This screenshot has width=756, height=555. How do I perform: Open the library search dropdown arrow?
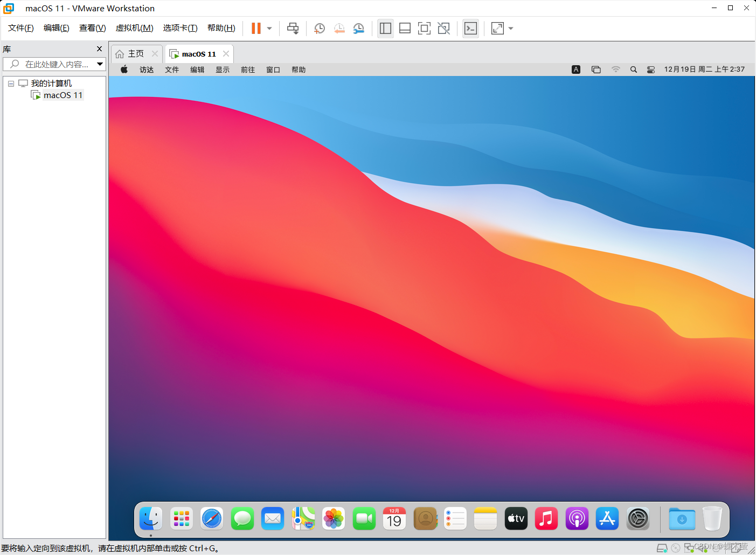100,64
